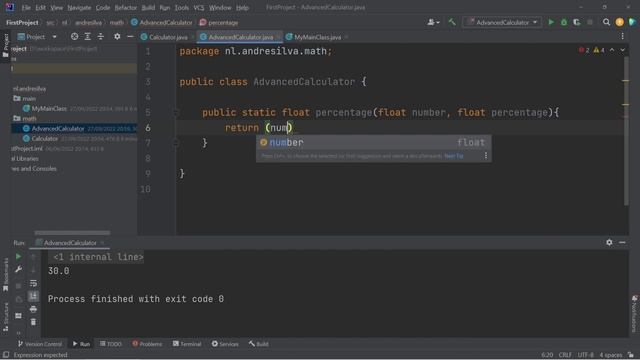Collapse the percentage method fold marker
The image size is (640, 360).
(x=176, y=113)
